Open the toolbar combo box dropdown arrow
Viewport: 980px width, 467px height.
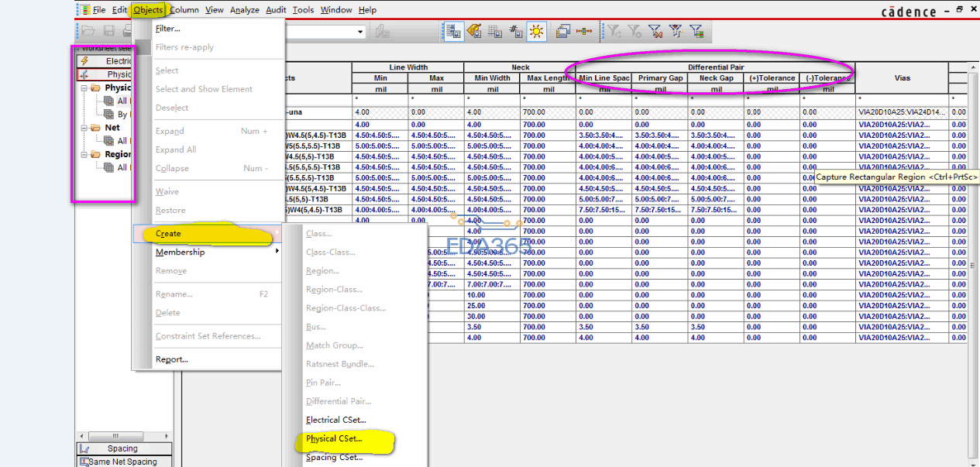point(360,32)
